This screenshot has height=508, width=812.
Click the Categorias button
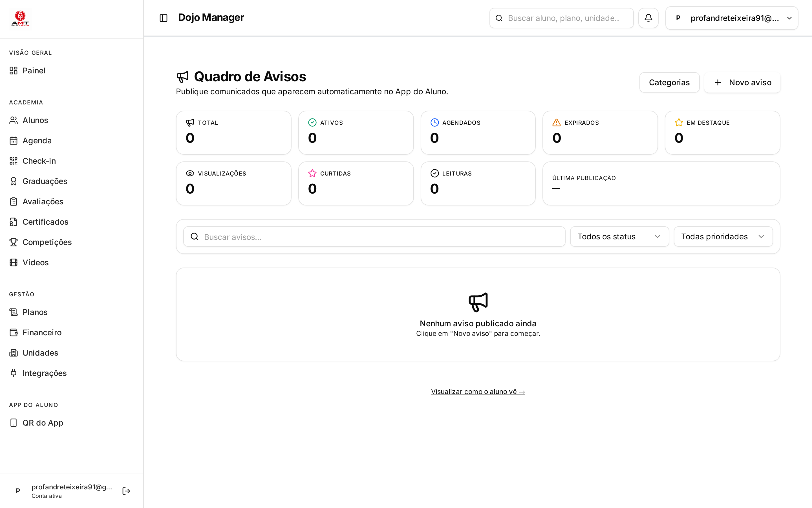coord(669,82)
